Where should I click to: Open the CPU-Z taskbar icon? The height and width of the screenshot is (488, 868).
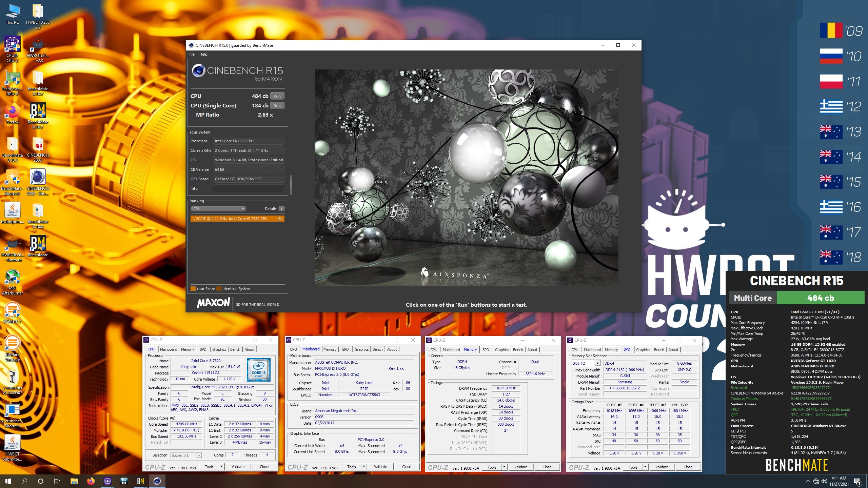pos(107,481)
